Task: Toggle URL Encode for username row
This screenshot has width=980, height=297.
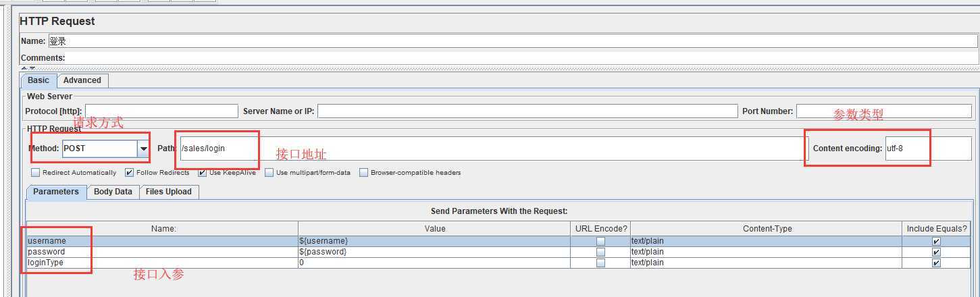Action: pos(600,242)
